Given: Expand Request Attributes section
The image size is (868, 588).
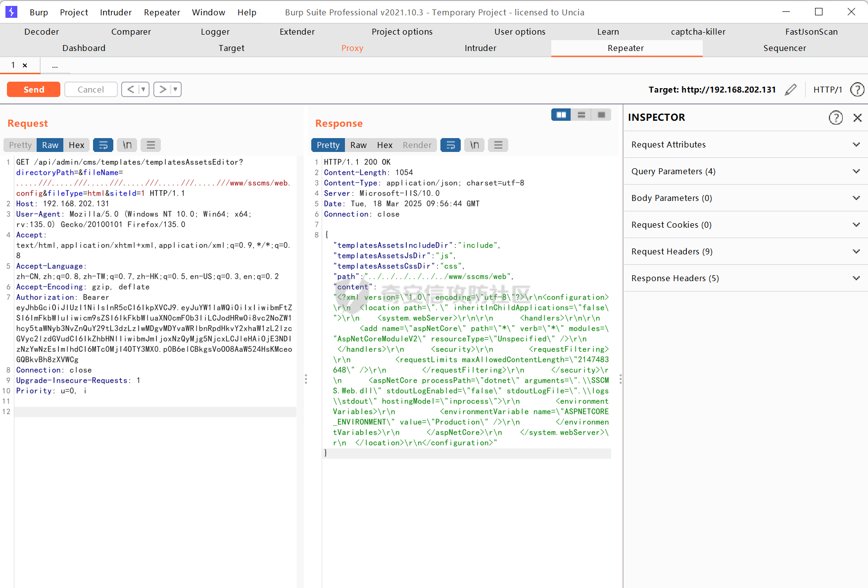Looking at the screenshot, I should tap(746, 145).
